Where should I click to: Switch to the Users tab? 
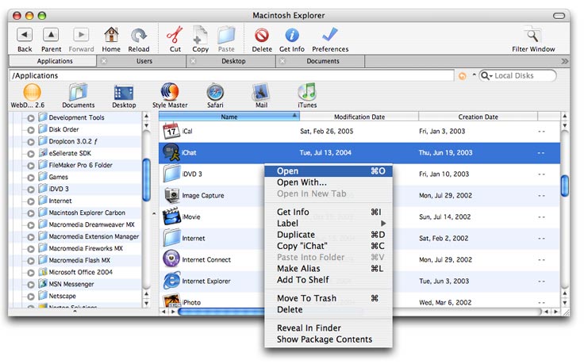pyautogui.click(x=144, y=61)
